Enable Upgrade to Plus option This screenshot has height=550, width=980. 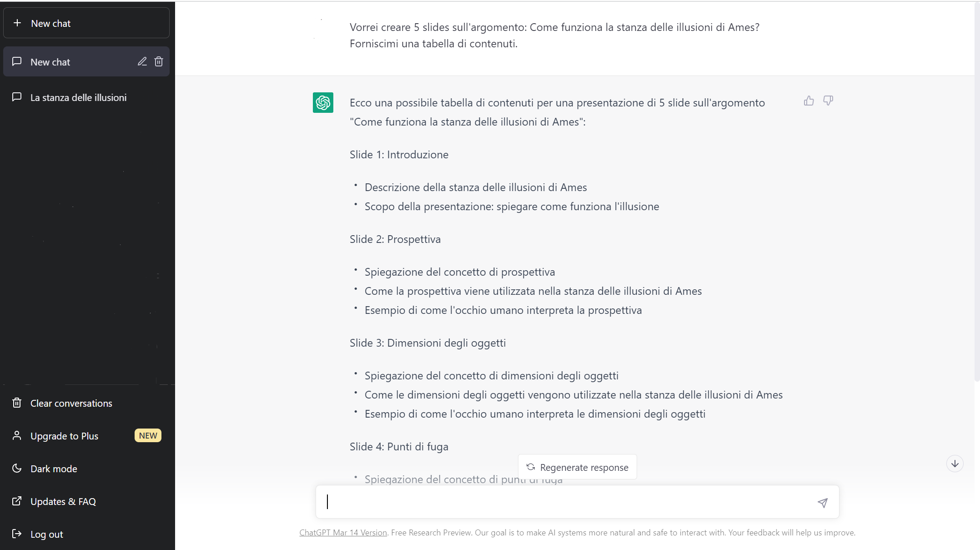coord(64,435)
